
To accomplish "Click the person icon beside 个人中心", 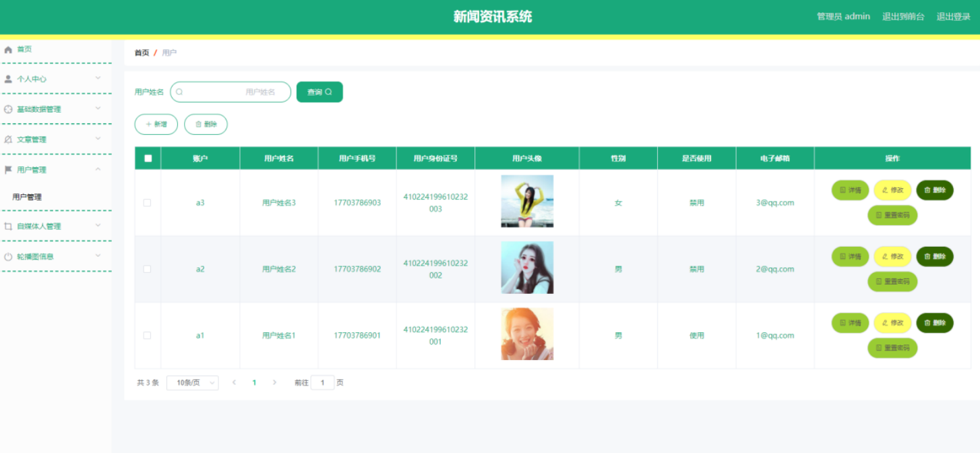I will tap(8, 79).
